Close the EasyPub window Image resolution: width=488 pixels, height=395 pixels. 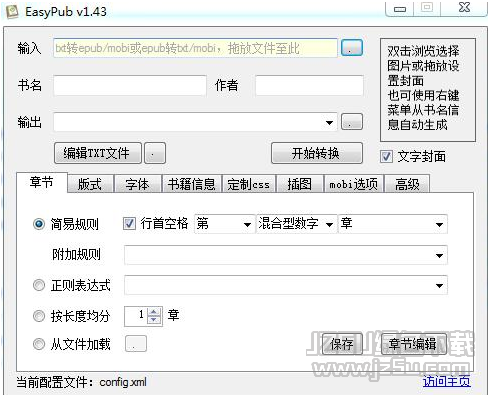point(464,8)
